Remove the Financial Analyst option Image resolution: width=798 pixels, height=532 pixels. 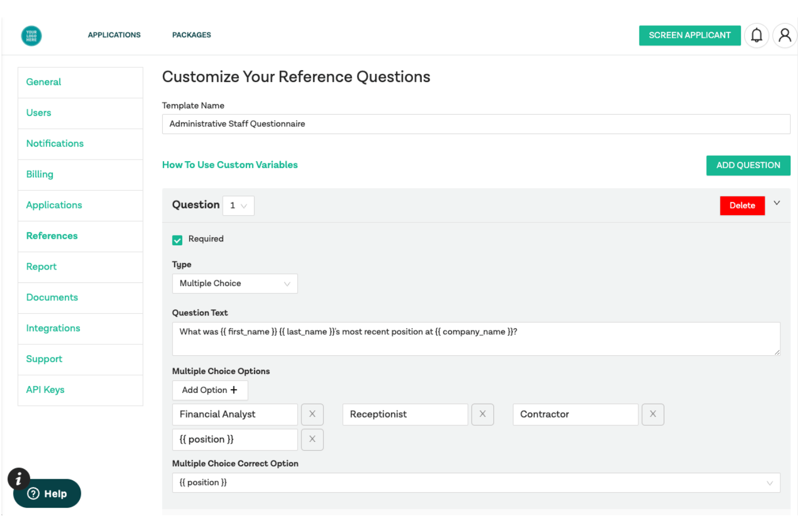[312, 414]
